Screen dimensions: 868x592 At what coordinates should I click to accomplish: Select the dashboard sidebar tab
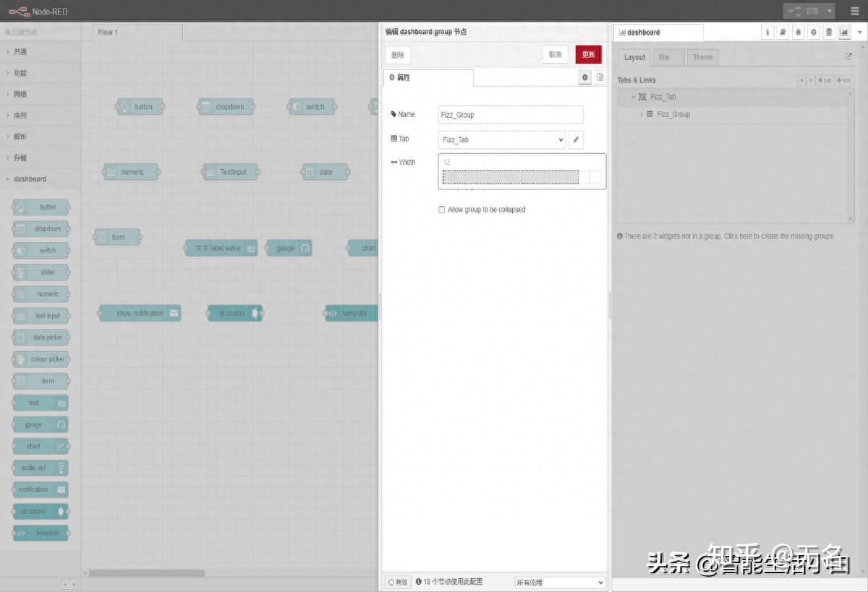click(658, 33)
